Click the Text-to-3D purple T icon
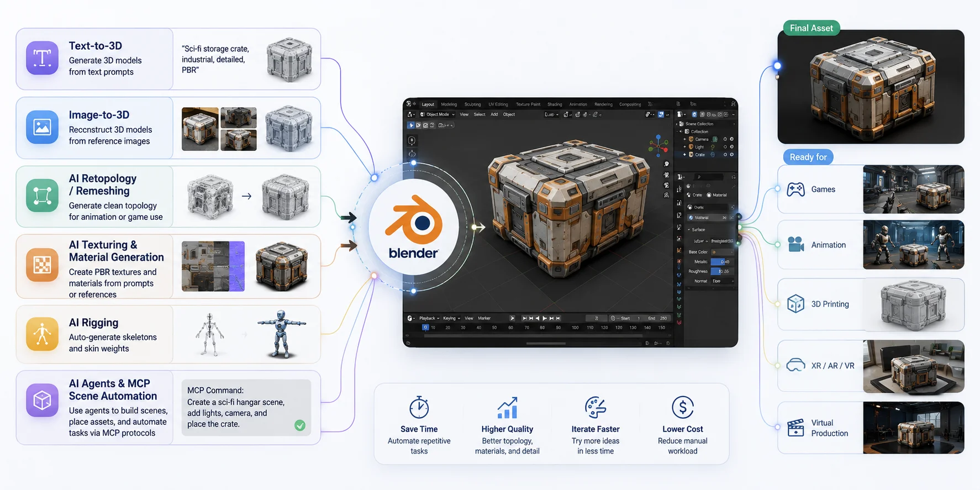 click(42, 57)
